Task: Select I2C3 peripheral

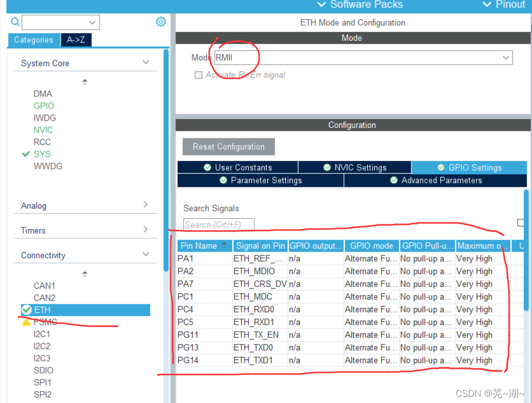Action: [42, 358]
